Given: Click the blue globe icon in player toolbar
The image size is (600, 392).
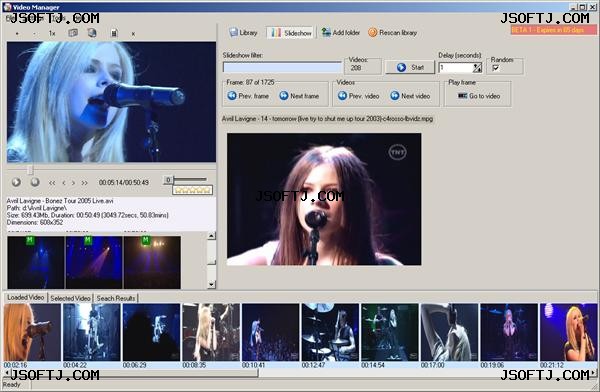Looking at the screenshot, I should pos(92,33).
